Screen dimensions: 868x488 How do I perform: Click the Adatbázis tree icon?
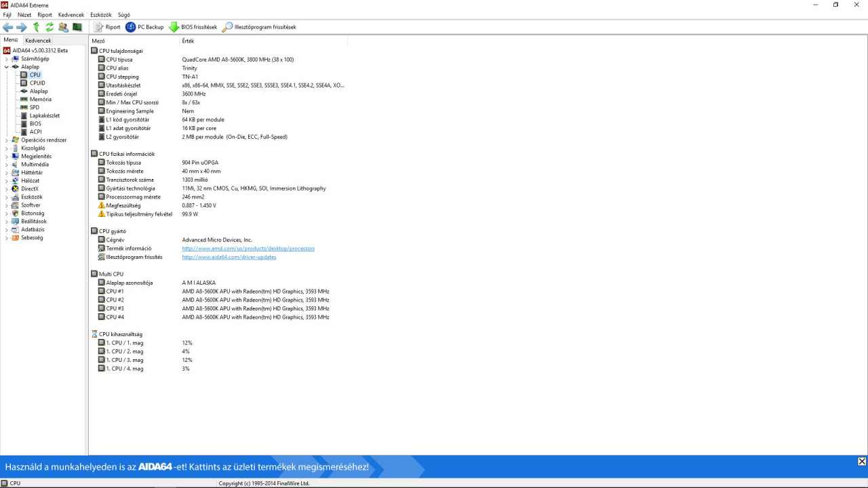click(x=16, y=230)
